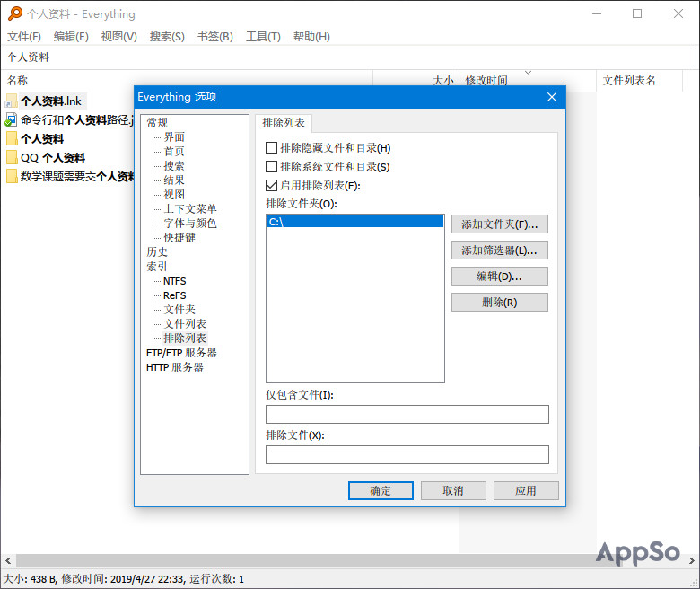
Task: Open the 工具(T) menu
Action: pos(263,36)
